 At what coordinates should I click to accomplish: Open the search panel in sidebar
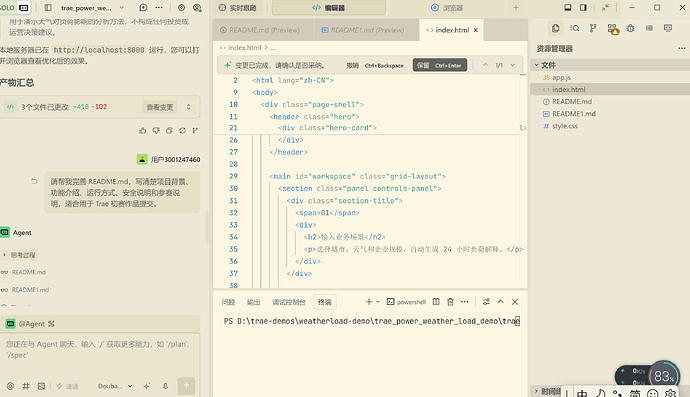point(574,28)
